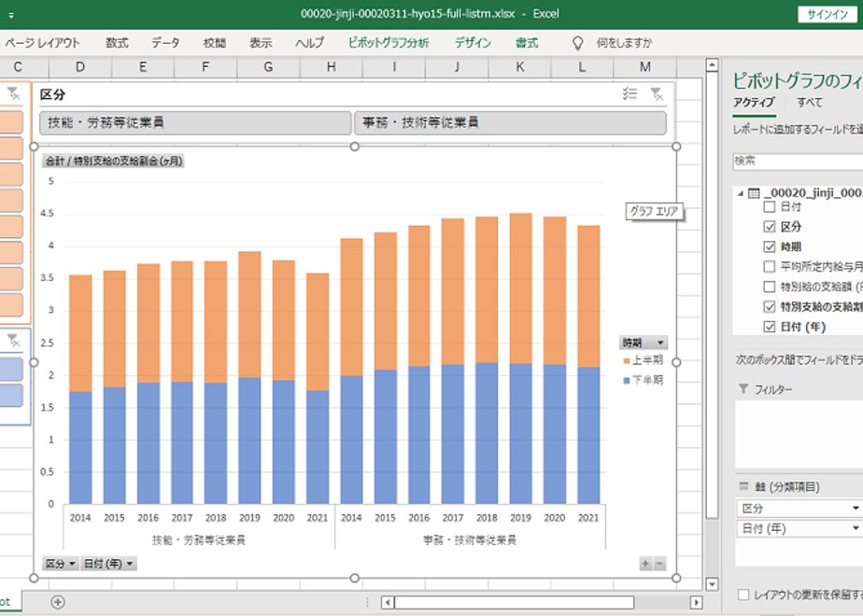
Task: Open the 校閲 ribbon tab
Action: coord(214,43)
